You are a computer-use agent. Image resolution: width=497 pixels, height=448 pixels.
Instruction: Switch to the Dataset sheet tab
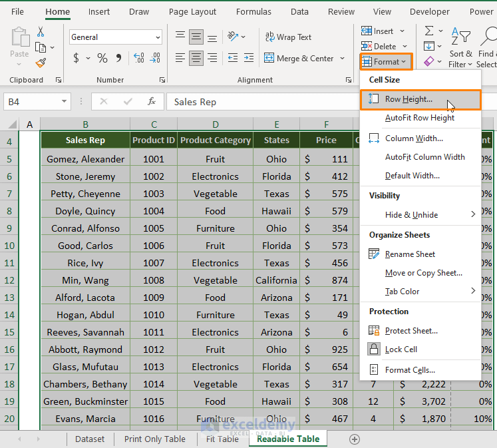click(89, 439)
